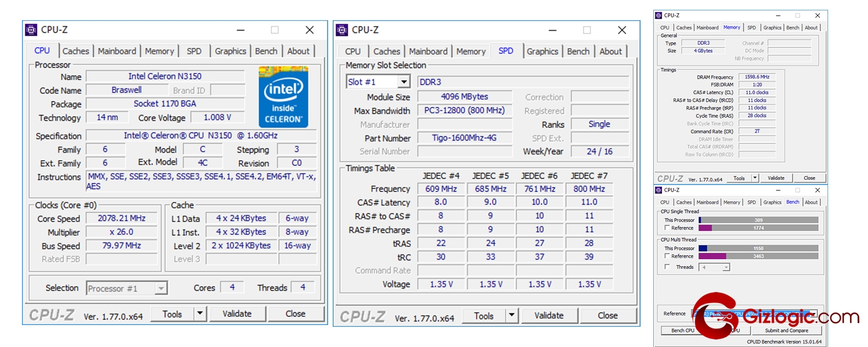This screenshot has width=868, height=347.
Task: Click Tools button in the SPD window
Action: point(484,315)
